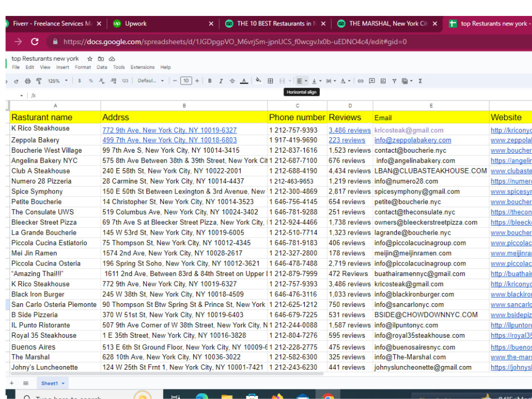This screenshot has height=399, width=532.
Task: Format as percent
Action: pos(90,81)
